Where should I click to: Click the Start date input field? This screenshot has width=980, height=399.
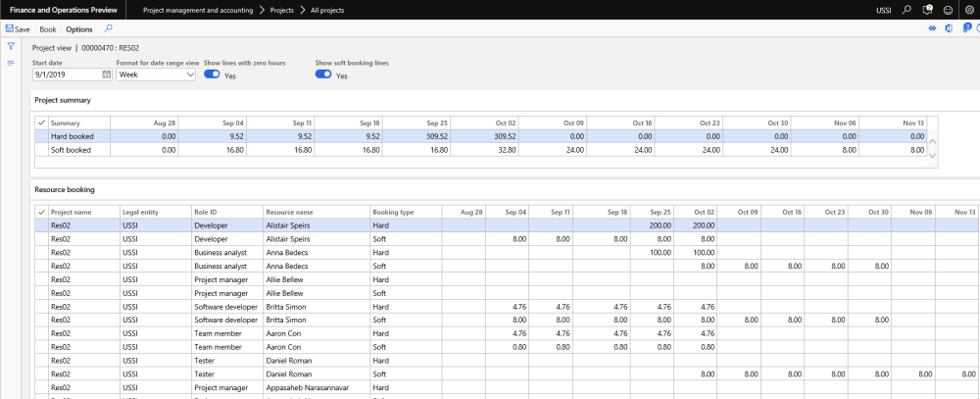tap(67, 75)
